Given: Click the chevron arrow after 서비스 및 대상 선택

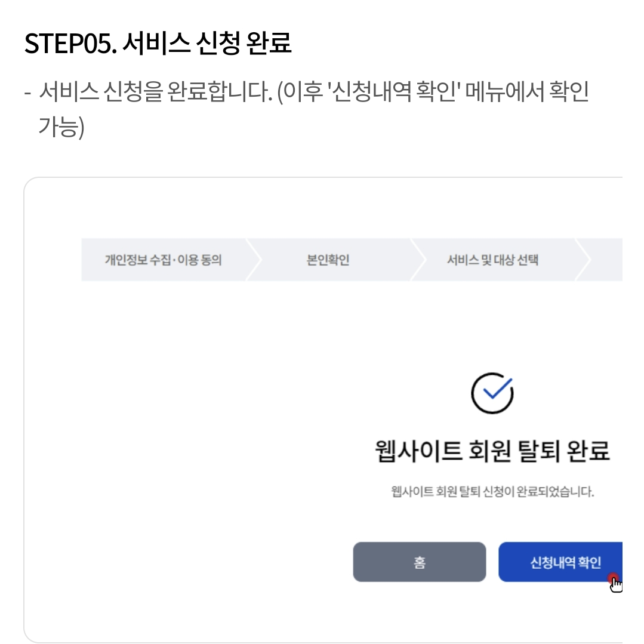Looking at the screenshot, I should (x=578, y=260).
